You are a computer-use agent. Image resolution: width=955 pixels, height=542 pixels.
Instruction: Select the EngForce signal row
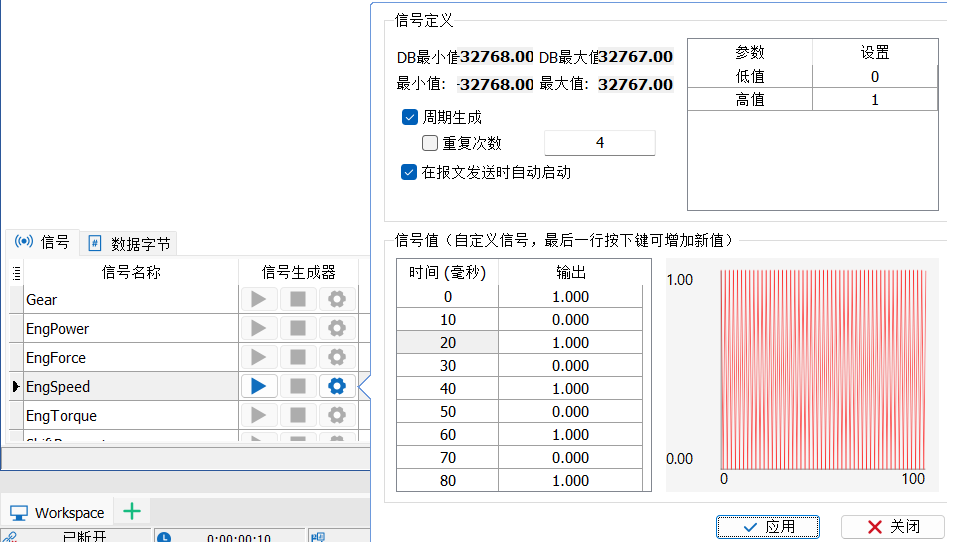pyautogui.click(x=130, y=357)
